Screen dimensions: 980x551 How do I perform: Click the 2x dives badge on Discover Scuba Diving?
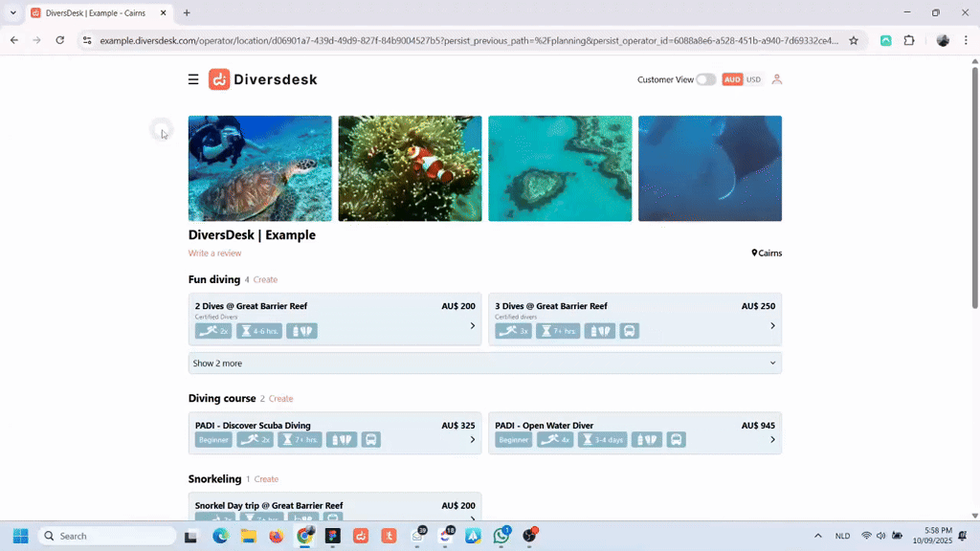click(255, 440)
